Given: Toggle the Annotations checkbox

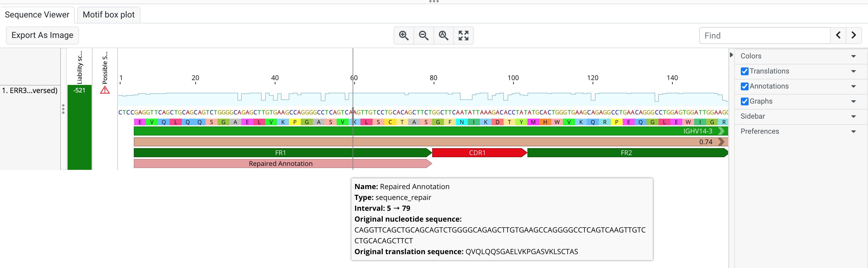Looking at the screenshot, I should [745, 86].
